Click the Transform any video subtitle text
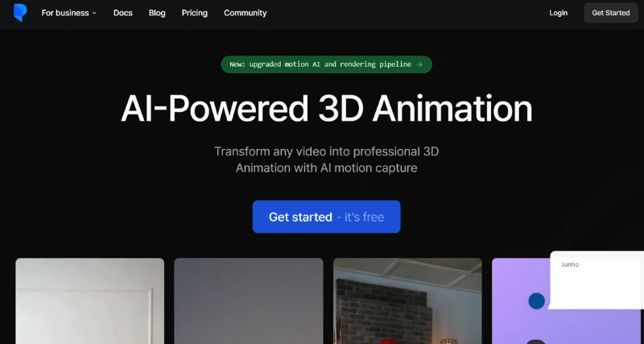Viewport: 644px width, 344px height. coord(327,160)
